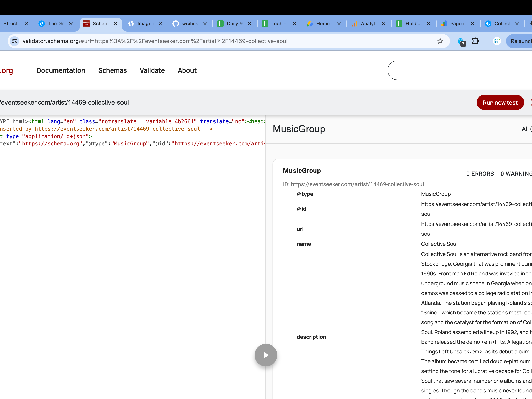Close the Schema validator tab
The height and width of the screenshot is (399, 532).
click(115, 24)
